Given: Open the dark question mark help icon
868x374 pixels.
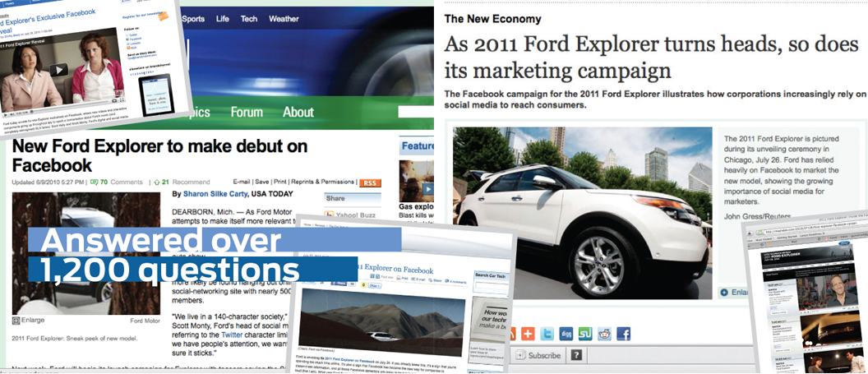Looking at the screenshot, I should coord(576,355).
